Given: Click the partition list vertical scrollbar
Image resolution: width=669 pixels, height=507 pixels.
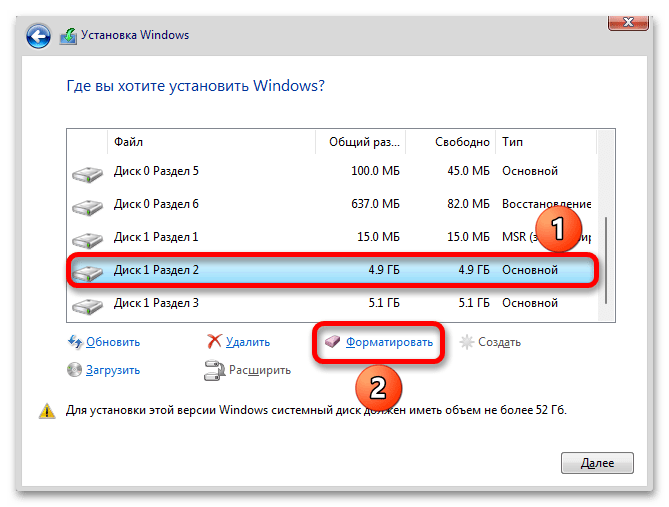Looking at the screenshot, I should click(606, 260).
